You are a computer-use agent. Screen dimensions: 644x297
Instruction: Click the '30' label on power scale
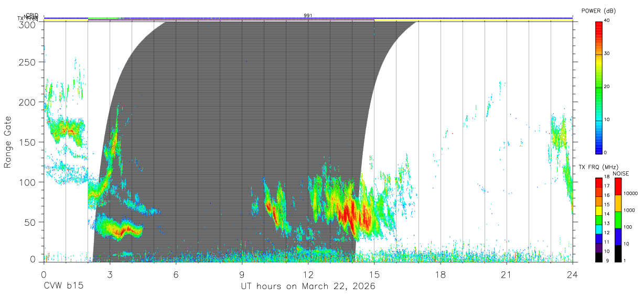coord(607,54)
